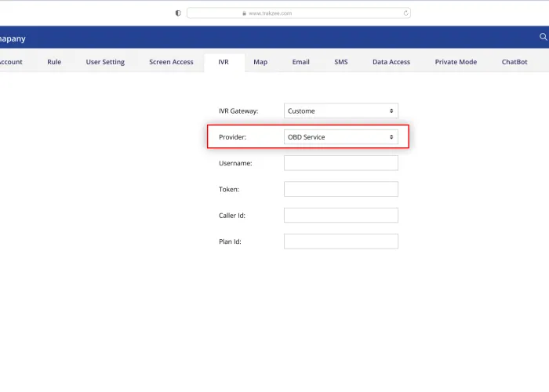Screen dimensions: 549x392
Task: Open the IVR Gateway dropdown
Action: point(340,111)
